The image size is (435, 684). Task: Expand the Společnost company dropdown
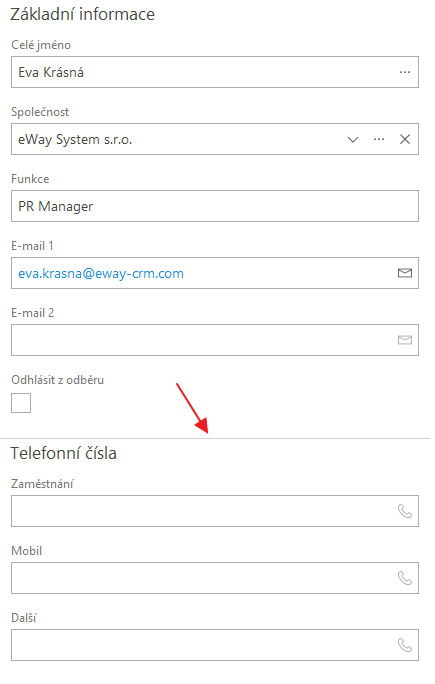[353, 139]
